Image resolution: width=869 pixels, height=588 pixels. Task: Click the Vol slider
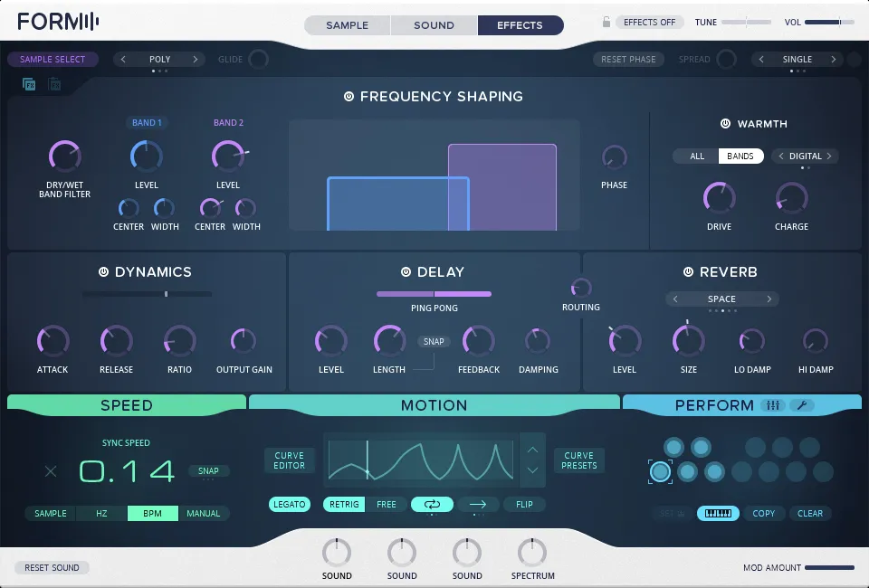(x=830, y=22)
